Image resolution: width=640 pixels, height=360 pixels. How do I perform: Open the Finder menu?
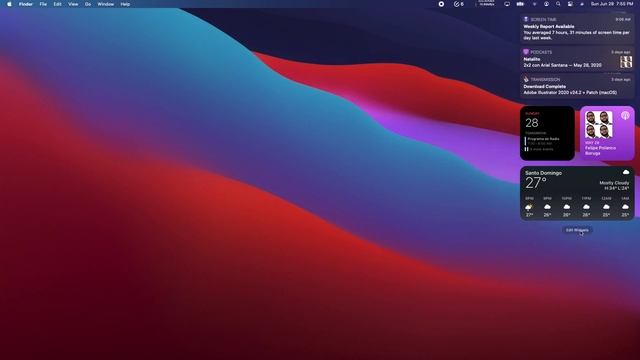point(26,4)
